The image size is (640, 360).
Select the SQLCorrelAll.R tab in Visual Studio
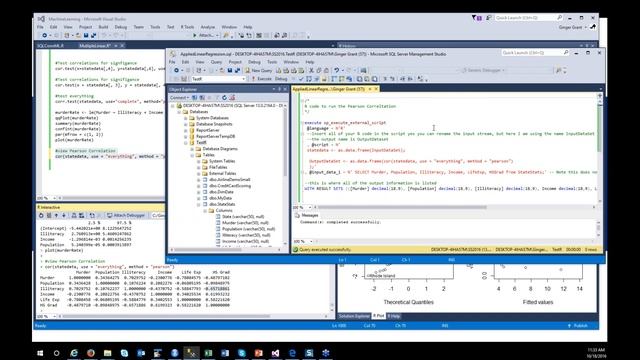pyautogui.click(x=51, y=46)
